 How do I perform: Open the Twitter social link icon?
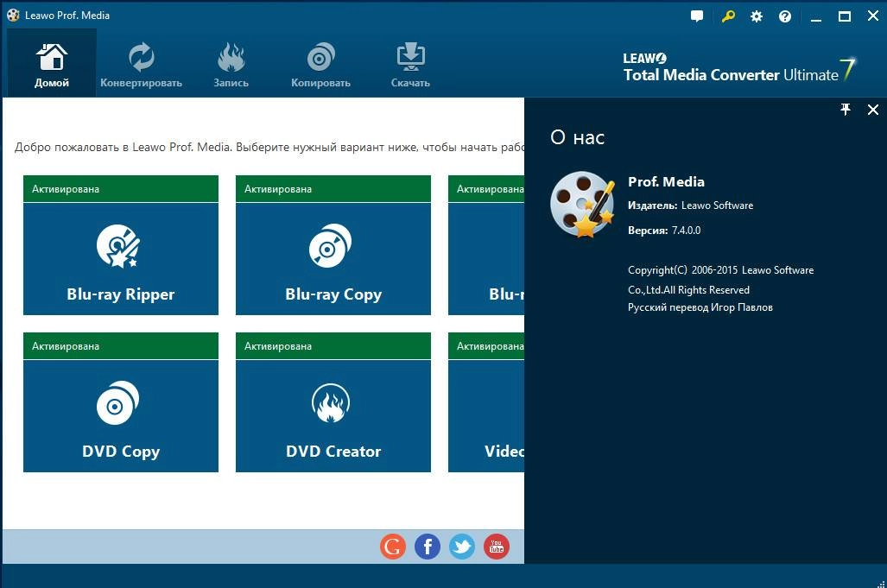coord(461,547)
